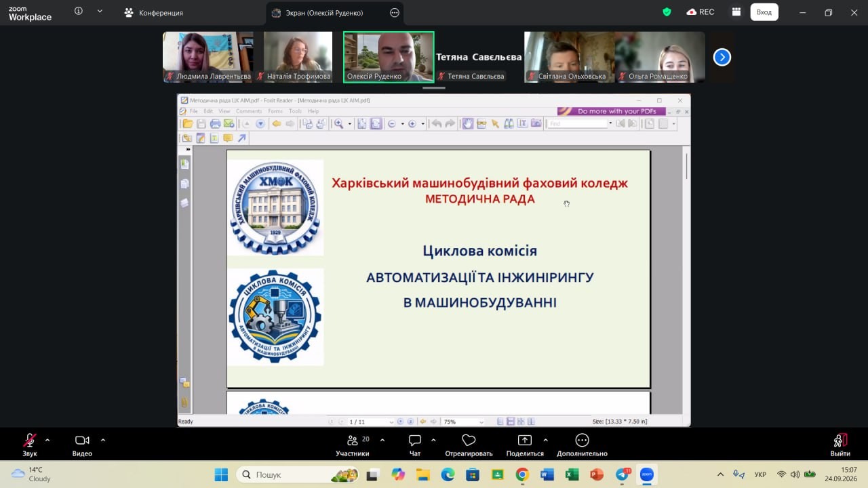Expand share options arrow next to Поделиться
This screenshot has height=488, width=868.
click(546, 440)
